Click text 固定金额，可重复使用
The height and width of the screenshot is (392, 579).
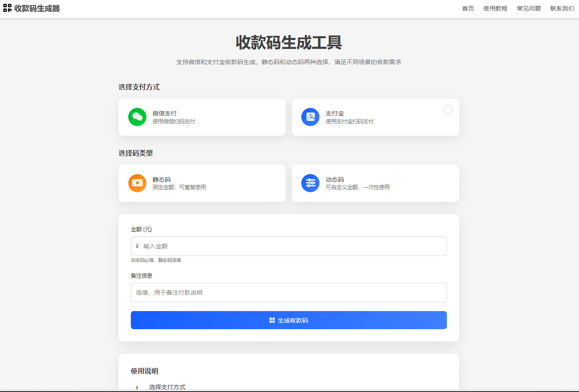pyautogui.click(x=179, y=187)
